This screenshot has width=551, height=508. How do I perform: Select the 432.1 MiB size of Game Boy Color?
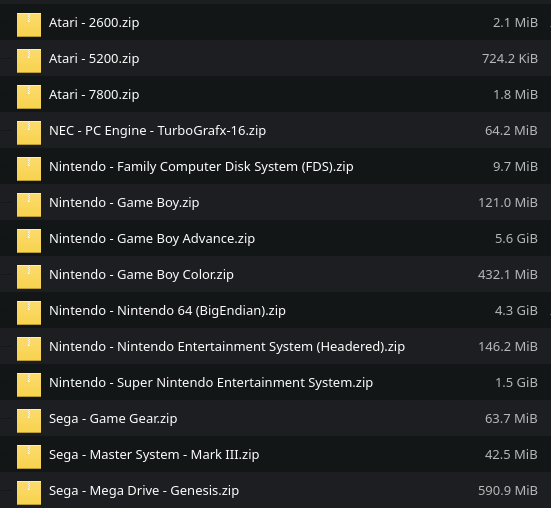(x=508, y=274)
